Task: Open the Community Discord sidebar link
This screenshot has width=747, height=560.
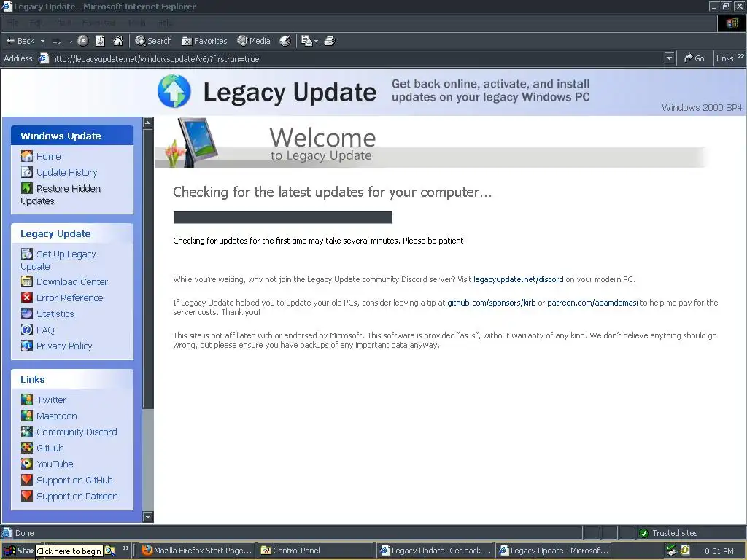Action: tap(77, 432)
